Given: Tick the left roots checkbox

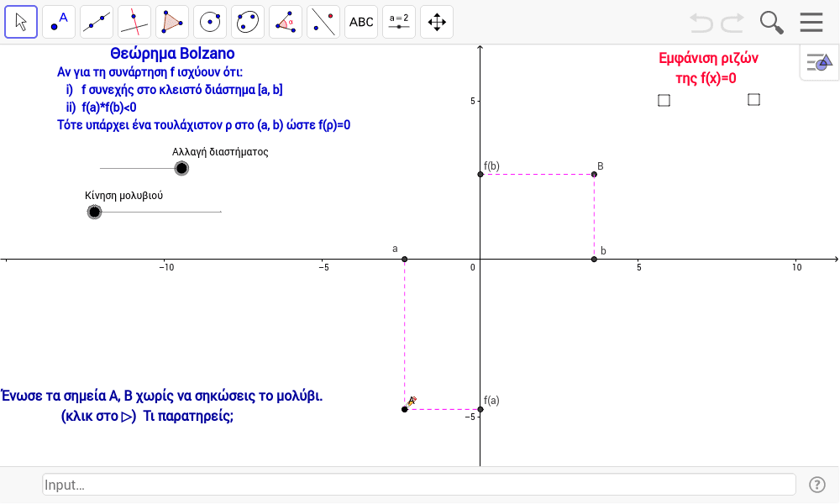Looking at the screenshot, I should coord(664,100).
